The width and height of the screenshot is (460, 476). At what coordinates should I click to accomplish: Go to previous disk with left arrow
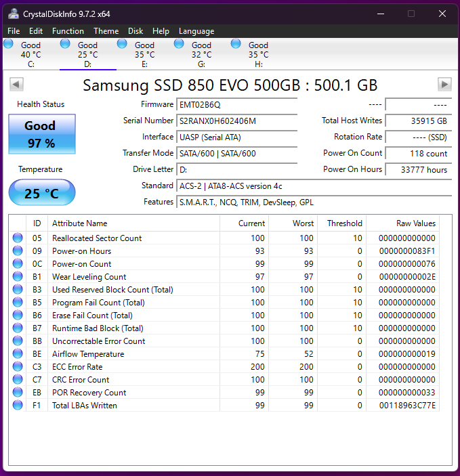coord(16,84)
